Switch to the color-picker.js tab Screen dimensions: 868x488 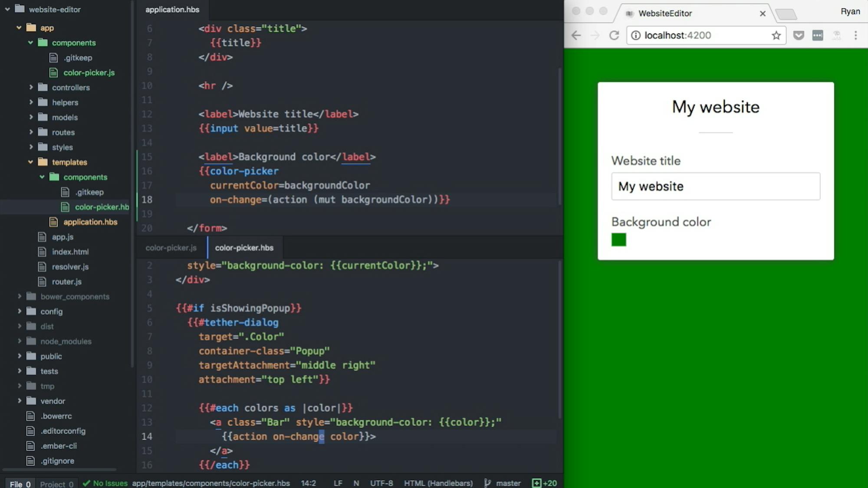point(171,247)
